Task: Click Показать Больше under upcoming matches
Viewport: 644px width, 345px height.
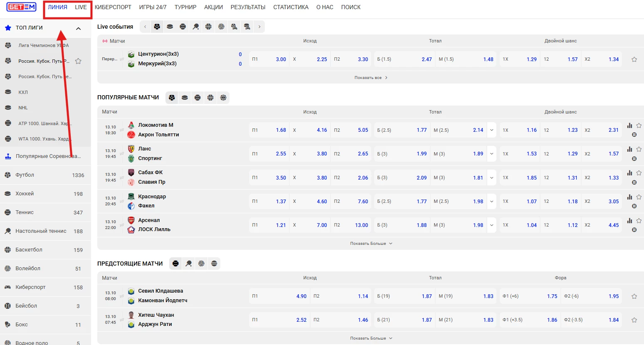Action: (x=371, y=338)
